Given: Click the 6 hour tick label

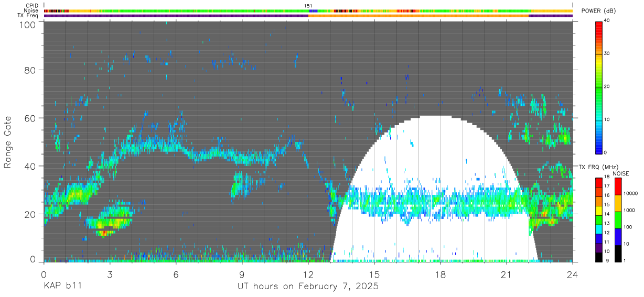Looking at the screenshot, I should (x=176, y=274).
